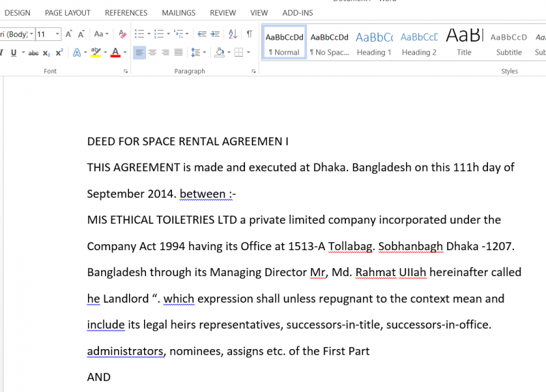Toggle Show/Hide paragraph marks
This screenshot has height=392, width=546.
249,34
